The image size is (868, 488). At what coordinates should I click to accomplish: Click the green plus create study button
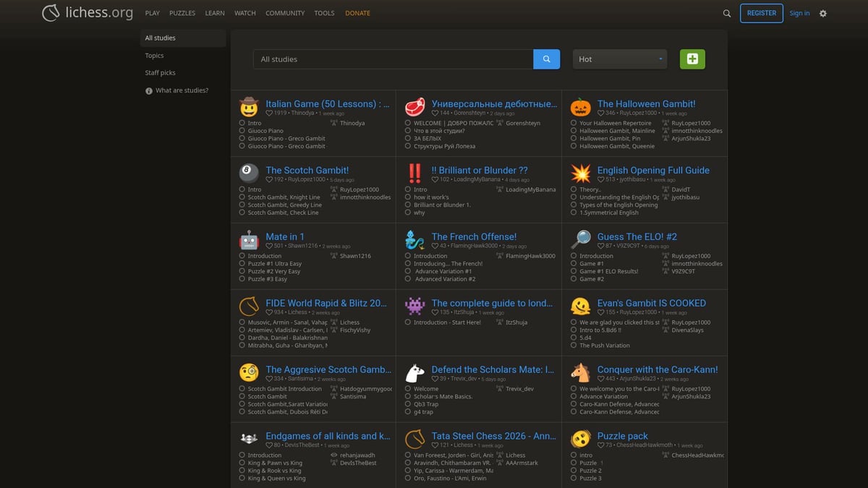(692, 59)
